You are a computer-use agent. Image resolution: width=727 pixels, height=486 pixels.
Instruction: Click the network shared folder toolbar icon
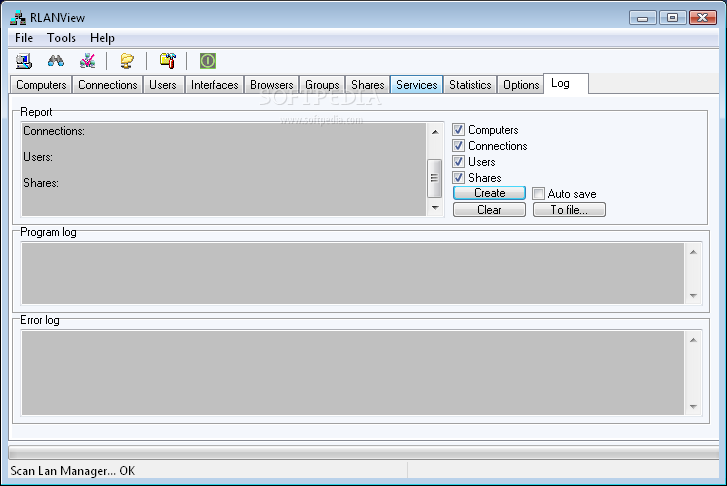point(127,61)
